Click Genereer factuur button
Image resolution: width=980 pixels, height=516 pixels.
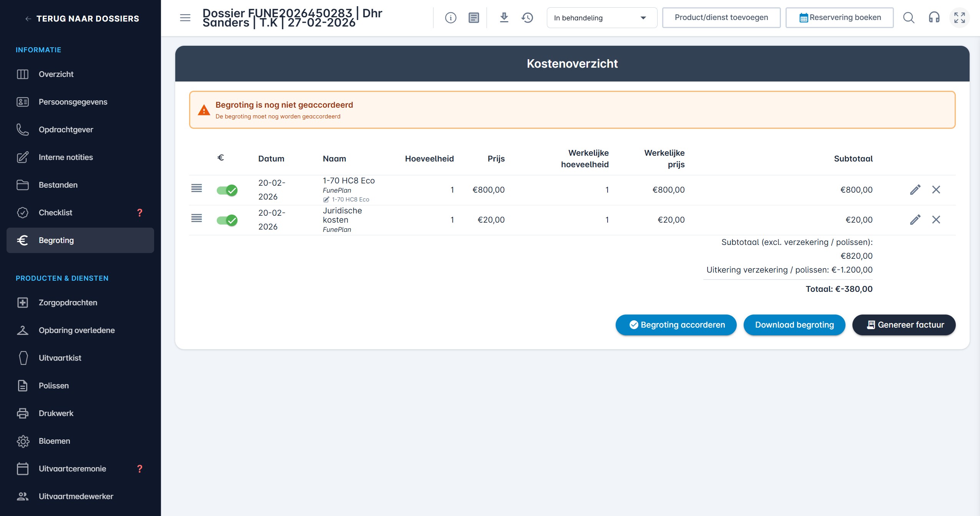point(904,325)
